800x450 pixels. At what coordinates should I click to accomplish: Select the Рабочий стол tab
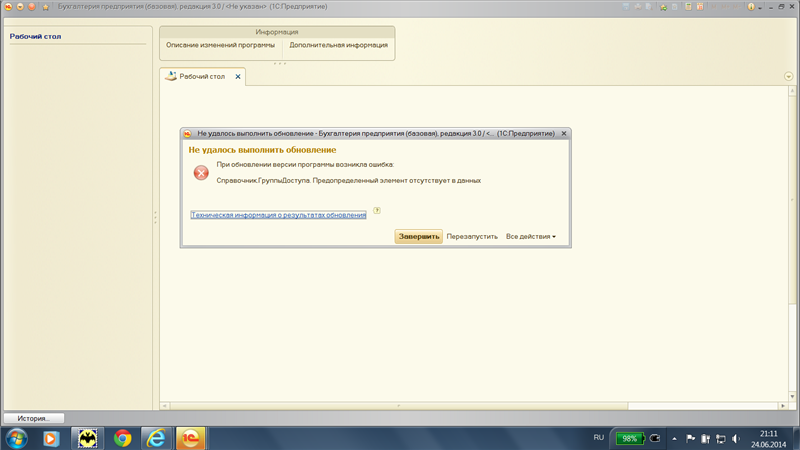click(201, 76)
